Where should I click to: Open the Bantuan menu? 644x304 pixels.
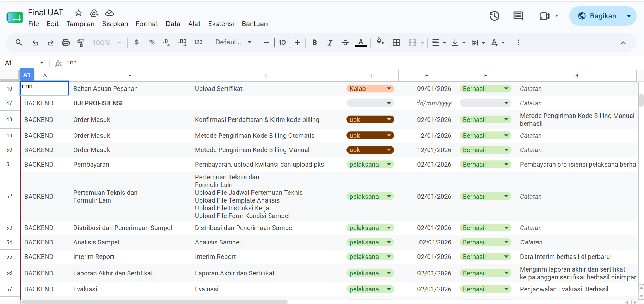254,24
